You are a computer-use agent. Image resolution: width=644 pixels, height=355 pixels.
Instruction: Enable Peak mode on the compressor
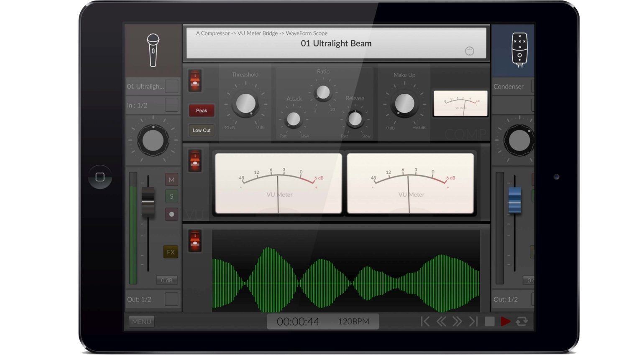tap(201, 111)
